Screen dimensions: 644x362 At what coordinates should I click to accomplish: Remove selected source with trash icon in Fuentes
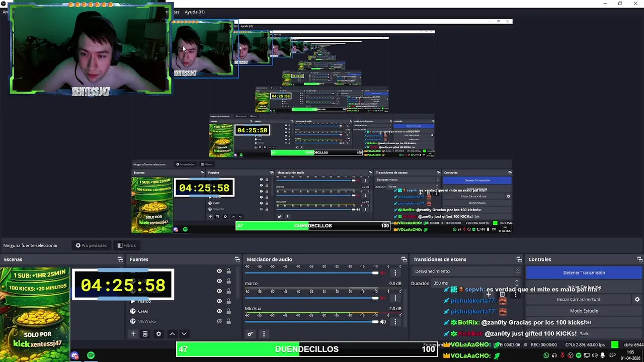tap(145, 334)
